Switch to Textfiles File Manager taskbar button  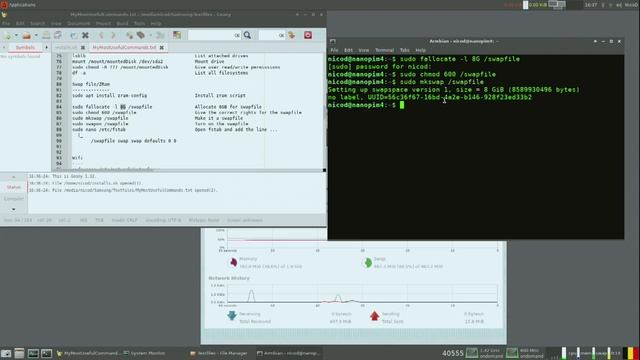219,353
